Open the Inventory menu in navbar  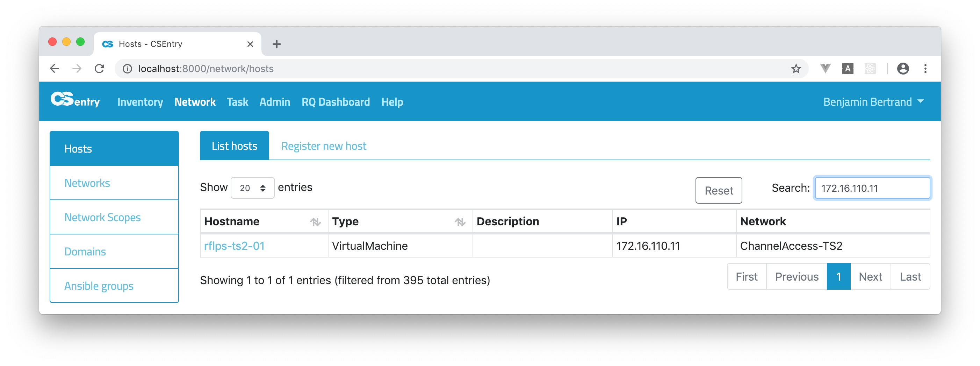[x=140, y=102]
